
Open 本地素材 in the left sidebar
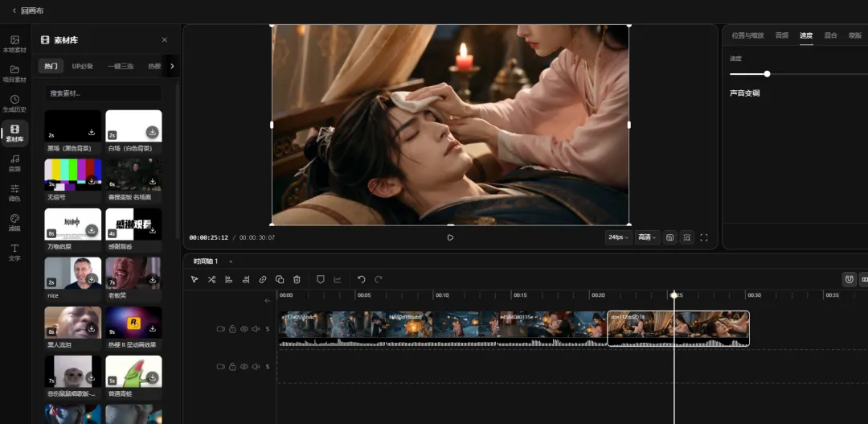pos(15,44)
